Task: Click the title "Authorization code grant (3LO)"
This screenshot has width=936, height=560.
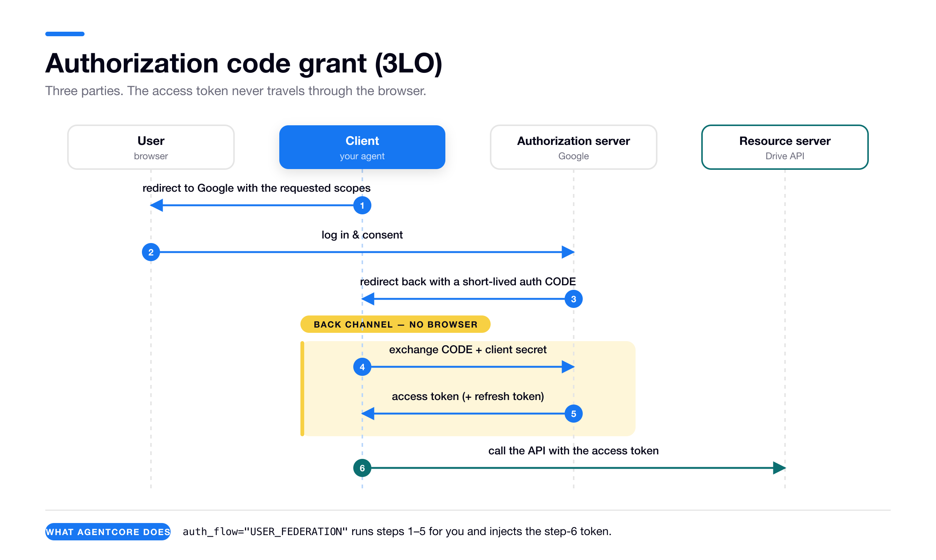Action: [x=244, y=63]
